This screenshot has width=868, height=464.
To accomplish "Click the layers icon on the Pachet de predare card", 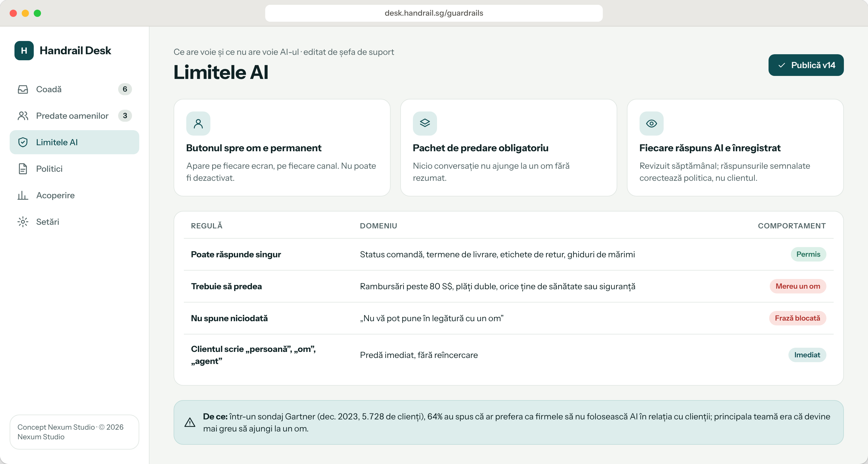I will 425,124.
